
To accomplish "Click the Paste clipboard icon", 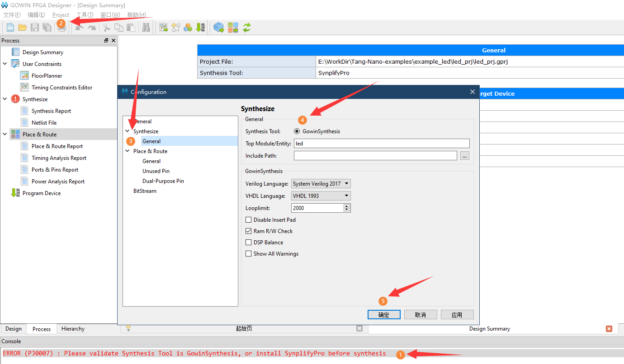I will point(131,28).
